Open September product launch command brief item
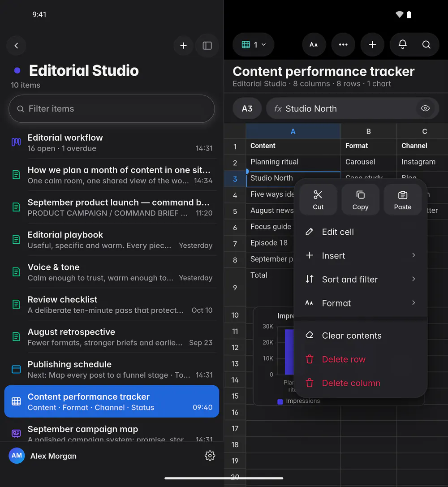The width and height of the screenshot is (448, 487). click(112, 207)
